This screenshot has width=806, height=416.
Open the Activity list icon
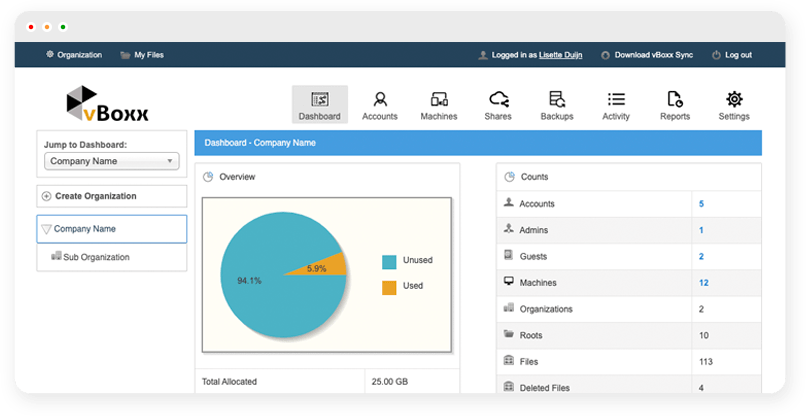click(616, 100)
